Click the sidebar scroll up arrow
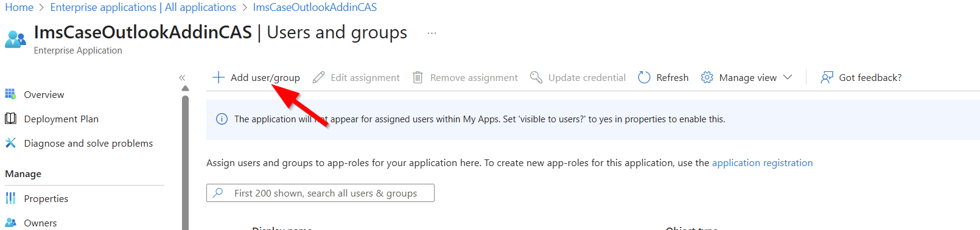The height and width of the screenshot is (230, 980). coord(185,89)
